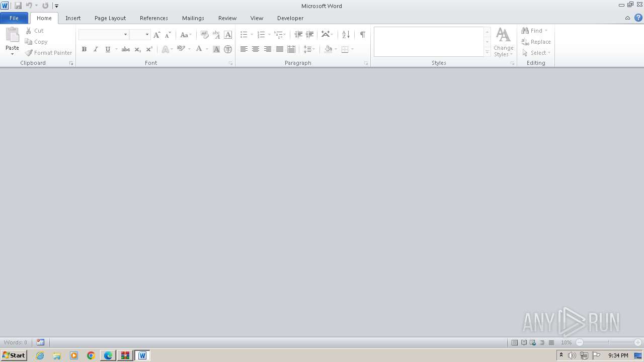Click the Find button

click(534, 31)
